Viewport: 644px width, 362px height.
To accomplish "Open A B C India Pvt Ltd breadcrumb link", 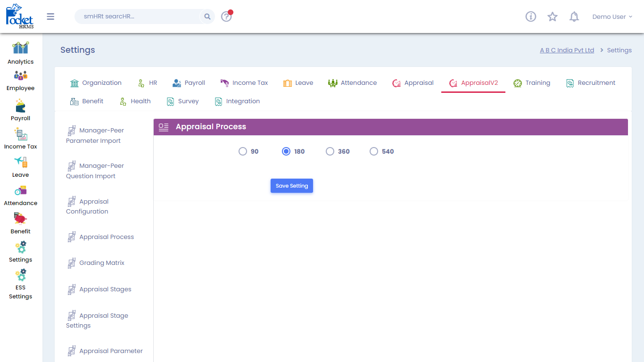I will point(567,50).
